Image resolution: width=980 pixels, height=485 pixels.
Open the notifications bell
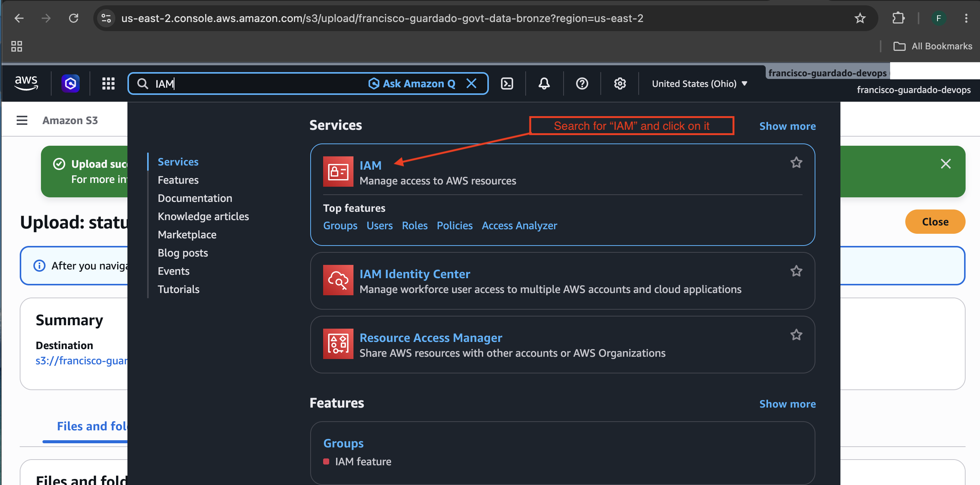(x=544, y=83)
